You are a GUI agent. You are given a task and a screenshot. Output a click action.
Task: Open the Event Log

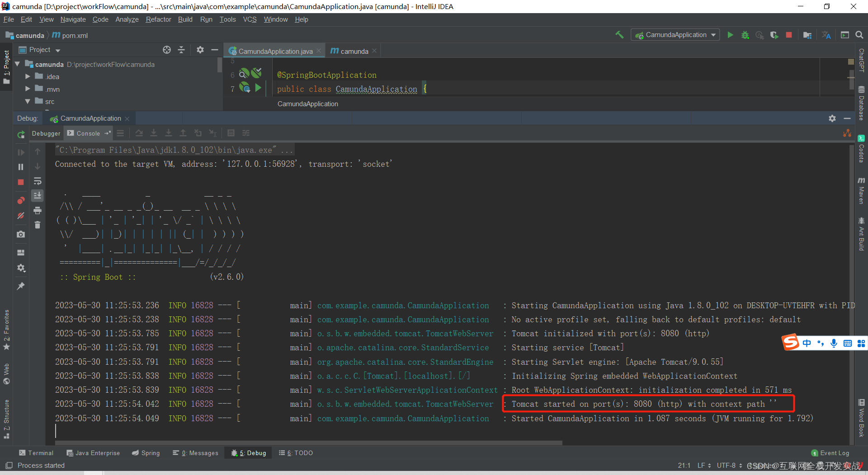[830, 453]
